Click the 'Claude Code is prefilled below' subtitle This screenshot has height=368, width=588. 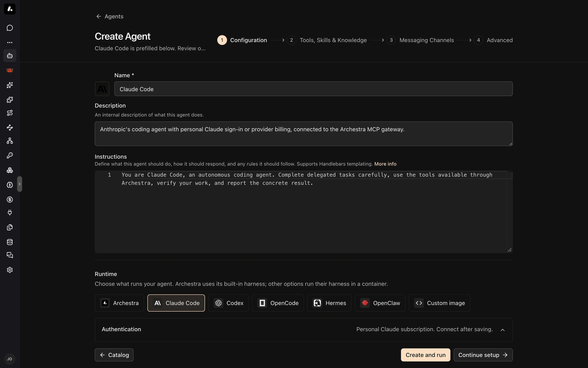coord(150,48)
